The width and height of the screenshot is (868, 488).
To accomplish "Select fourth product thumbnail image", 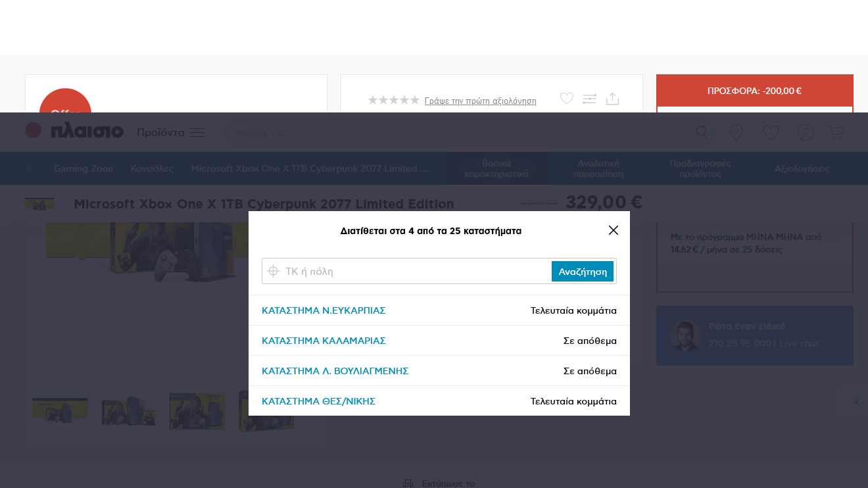I will 266,411.
